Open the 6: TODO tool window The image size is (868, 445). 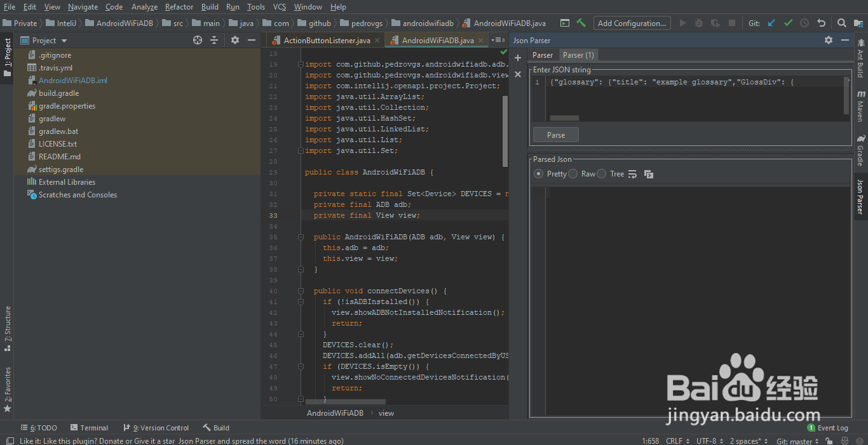[39, 428]
